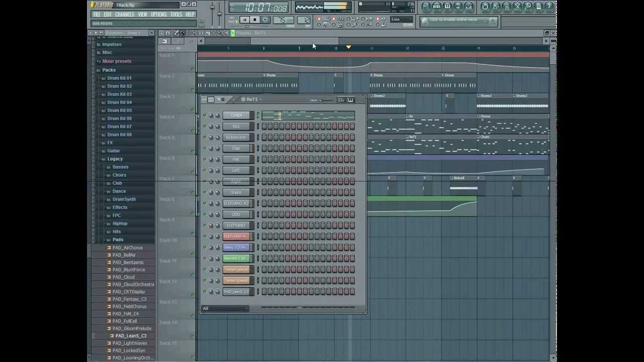Mute the Snare channel via its green LED

coord(205,193)
